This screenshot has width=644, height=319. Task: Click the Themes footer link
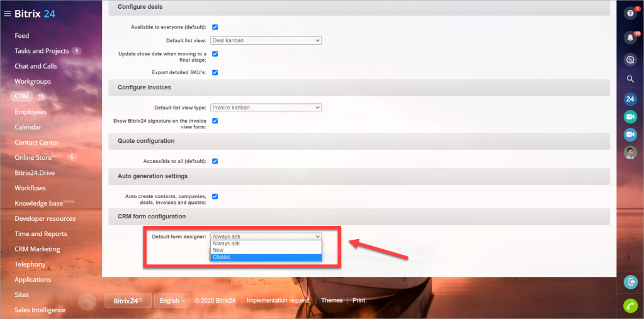(x=332, y=301)
